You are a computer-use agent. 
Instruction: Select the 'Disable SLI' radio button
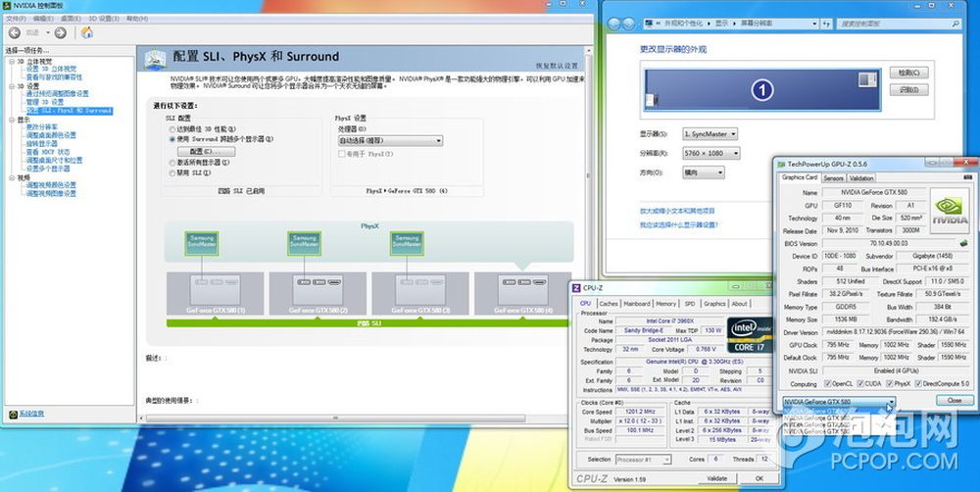172,172
